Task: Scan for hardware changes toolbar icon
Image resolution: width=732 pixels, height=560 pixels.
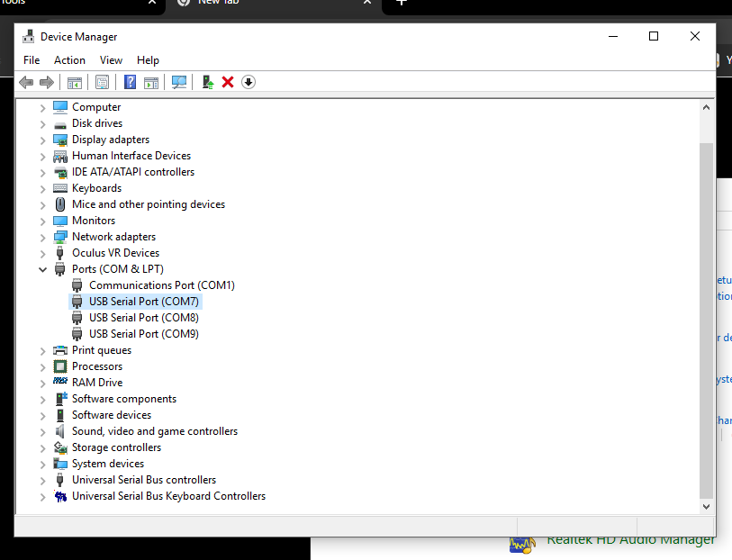Action: pyautogui.click(x=179, y=83)
